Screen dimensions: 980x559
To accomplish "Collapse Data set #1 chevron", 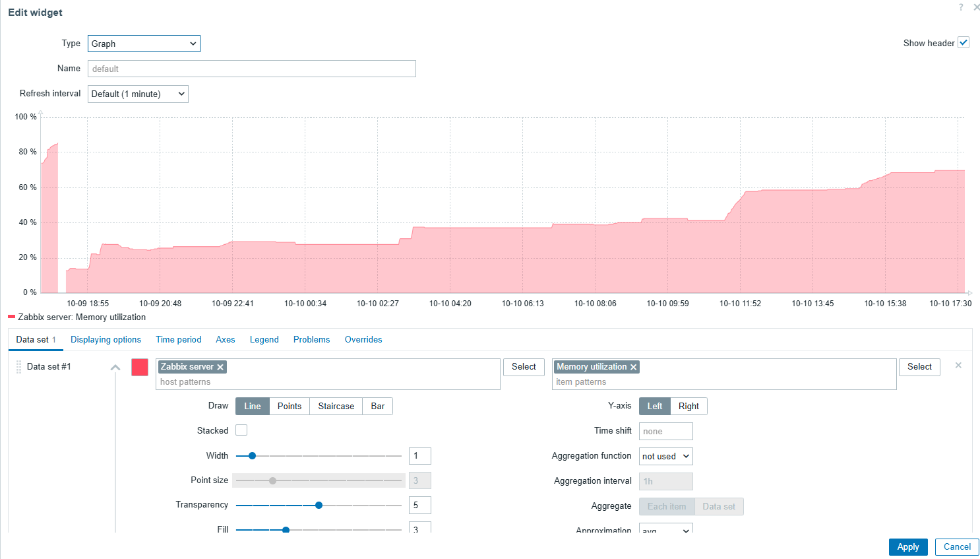I will 115,368.
